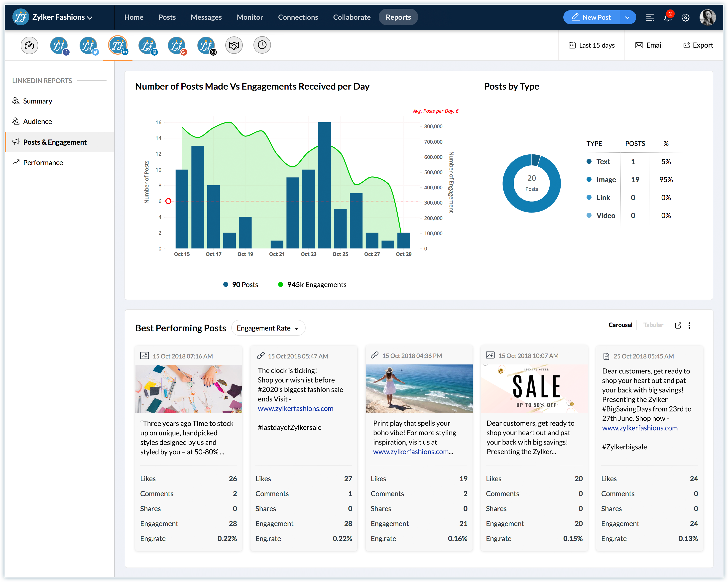
Task: Open the handshake team reports icon
Action: tap(234, 45)
